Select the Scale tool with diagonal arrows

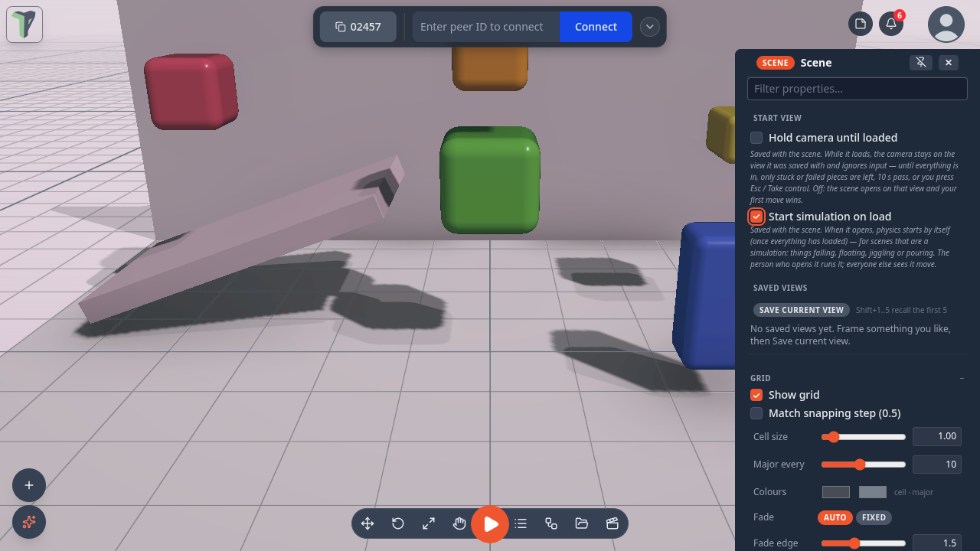[429, 523]
